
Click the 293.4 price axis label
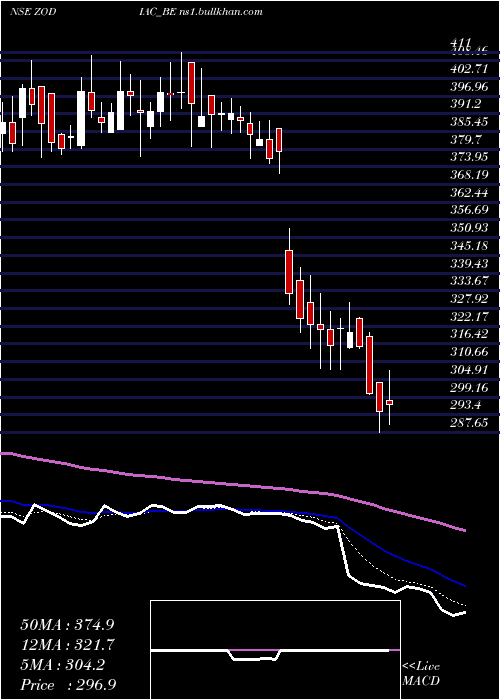(467, 405)
